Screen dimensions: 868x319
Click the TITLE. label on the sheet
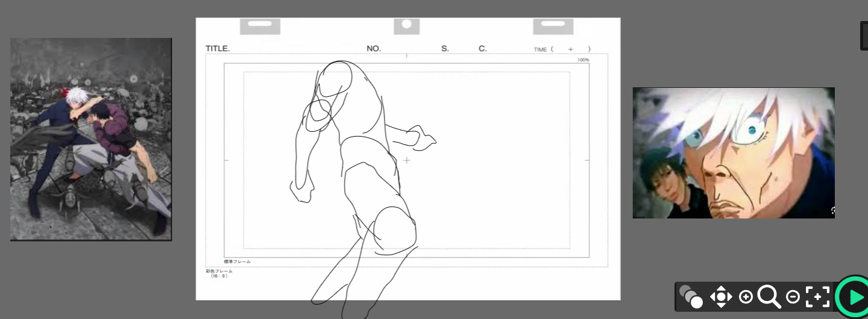218,49
